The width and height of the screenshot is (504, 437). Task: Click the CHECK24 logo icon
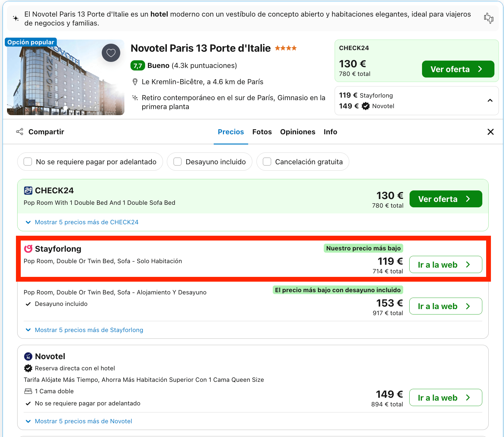point(28,190)
